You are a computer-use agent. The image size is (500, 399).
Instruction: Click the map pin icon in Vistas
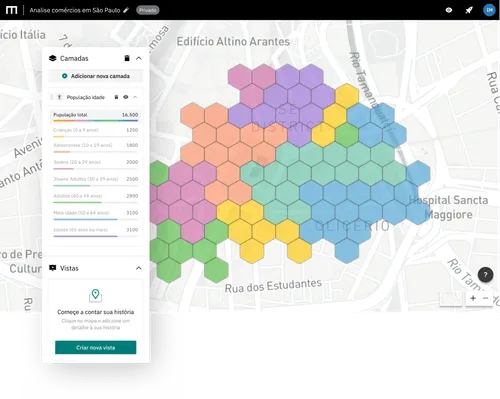95,295
